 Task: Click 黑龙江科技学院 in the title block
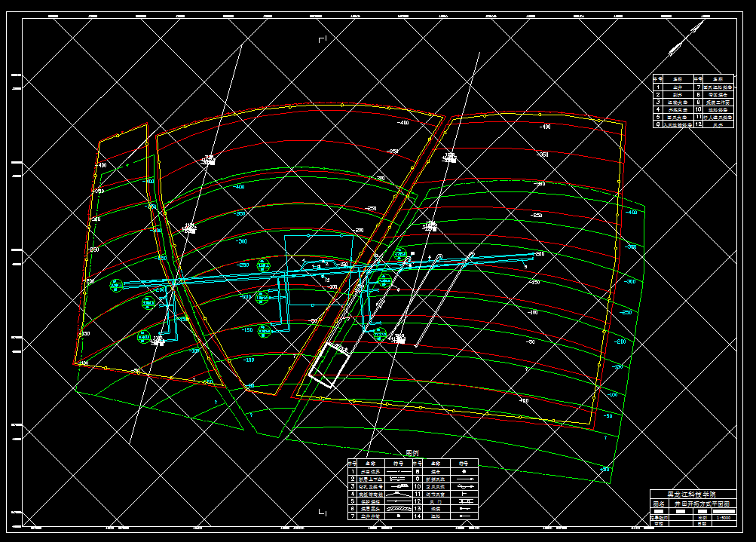click(691, 495)
